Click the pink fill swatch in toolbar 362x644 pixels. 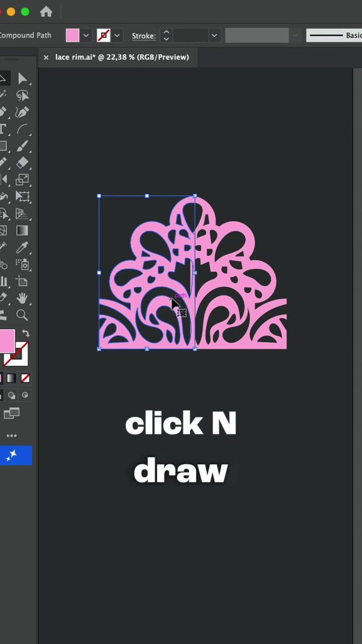(7, 341)
